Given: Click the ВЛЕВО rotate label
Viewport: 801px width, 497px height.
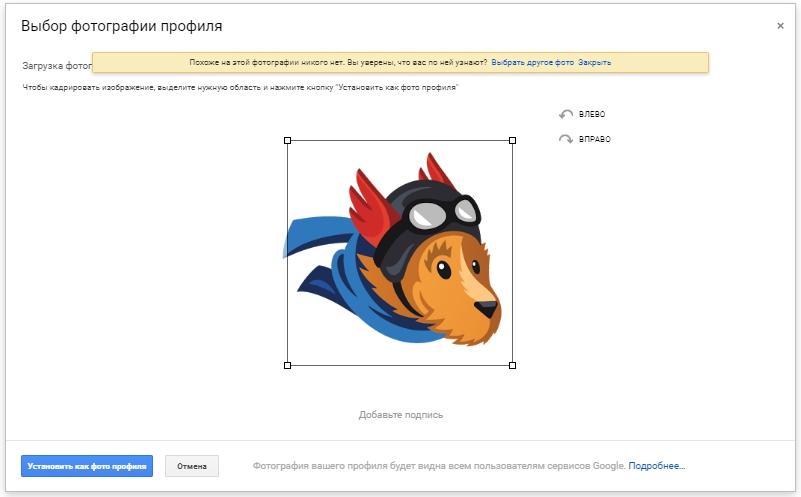Looking at the screenshot, I should click(592, 114).
